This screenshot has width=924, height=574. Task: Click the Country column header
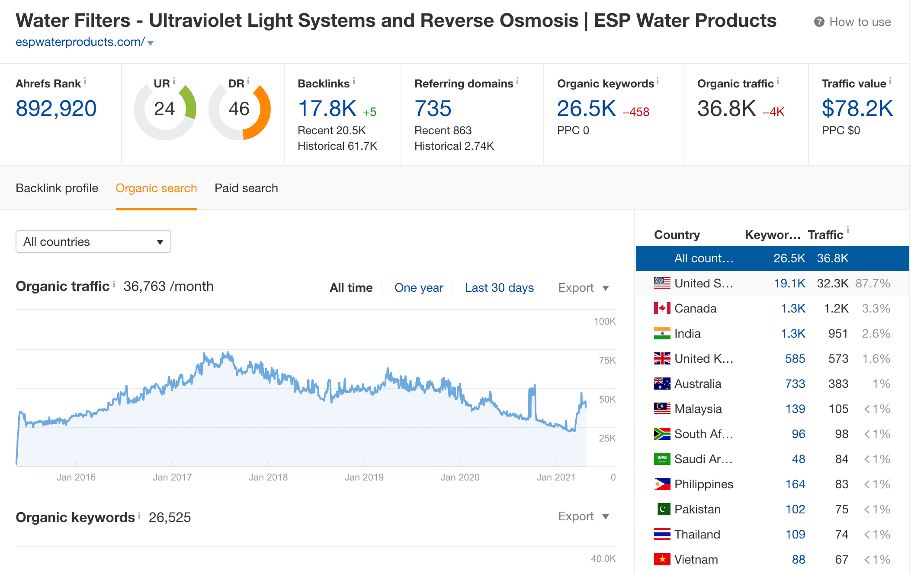pos(677,235)
